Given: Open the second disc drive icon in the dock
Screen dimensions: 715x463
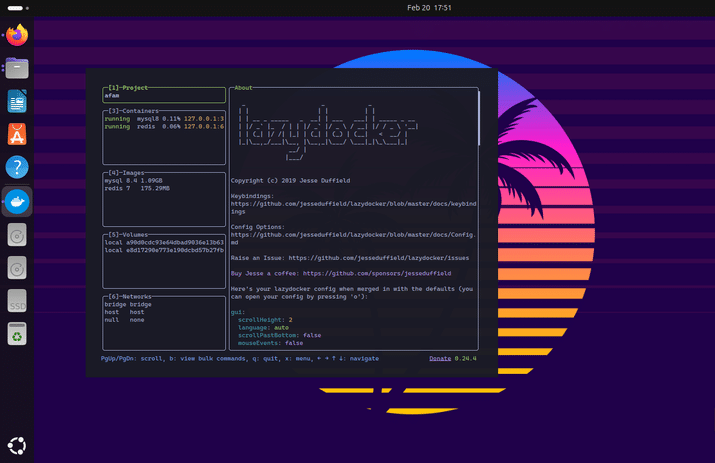Looking at the screenshot, I should pyautogui.click(x=17, y=268).
